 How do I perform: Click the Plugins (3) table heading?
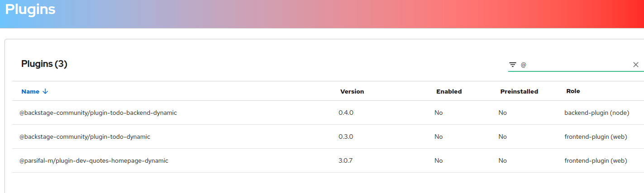pos(44,64)
